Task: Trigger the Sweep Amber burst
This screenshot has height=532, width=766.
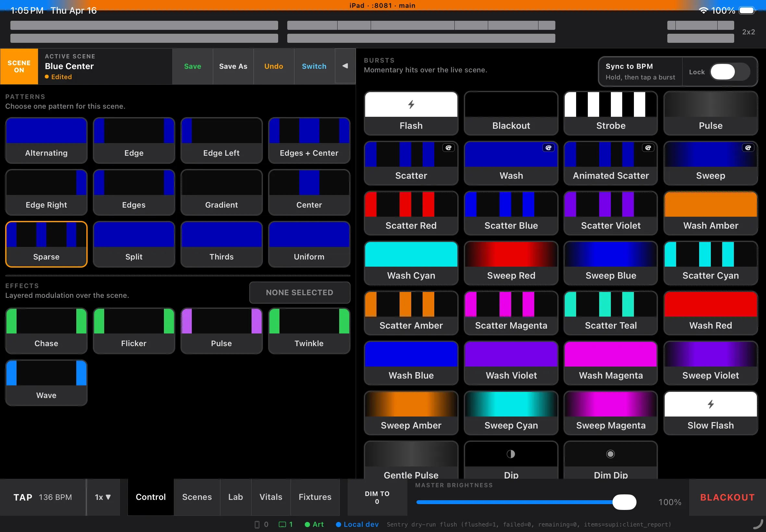Action: coord(411,413)
